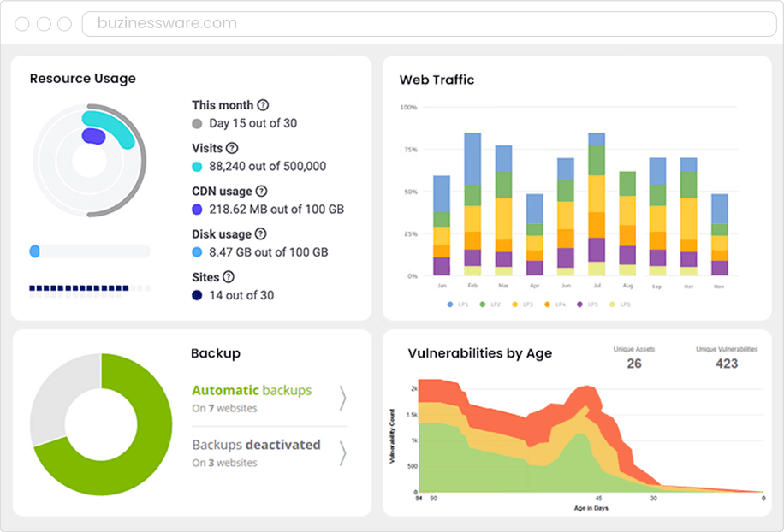Click the help icon beside Sites

pos(229,277)
